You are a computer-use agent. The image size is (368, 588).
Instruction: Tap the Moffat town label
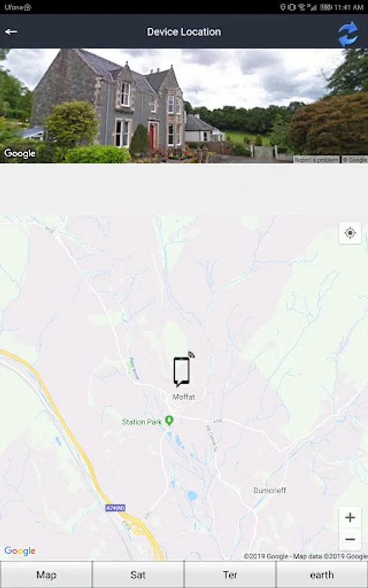[x=184, y=397]
